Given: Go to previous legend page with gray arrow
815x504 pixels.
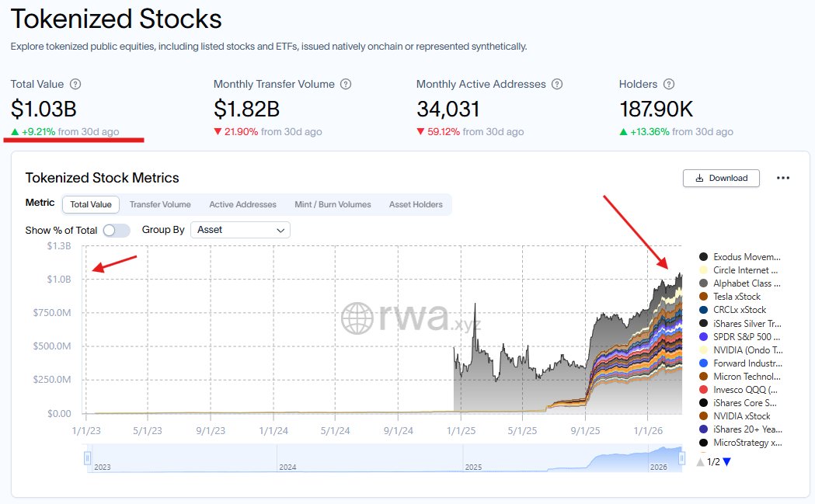Looking at the screenshot, I should click(x=701, y=462).
